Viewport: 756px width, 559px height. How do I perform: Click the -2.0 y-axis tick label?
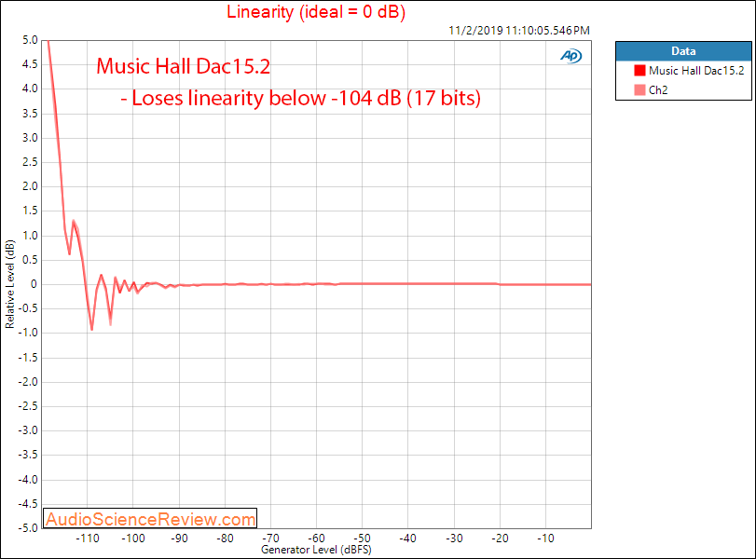pos(28,382)
